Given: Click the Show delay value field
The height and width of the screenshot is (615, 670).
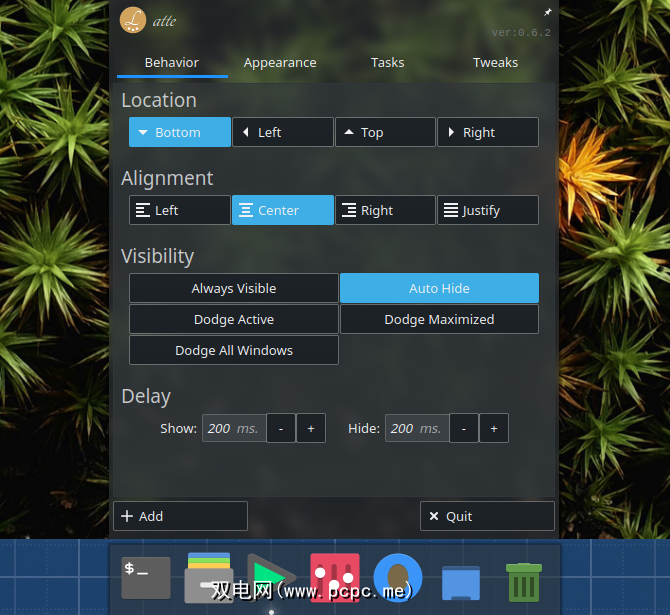Looking at the screenshot, I should point(234,428).
